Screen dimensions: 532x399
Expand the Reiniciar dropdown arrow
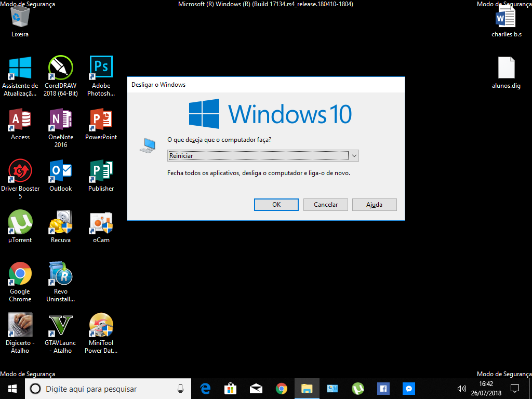click(x=354, y=156)
